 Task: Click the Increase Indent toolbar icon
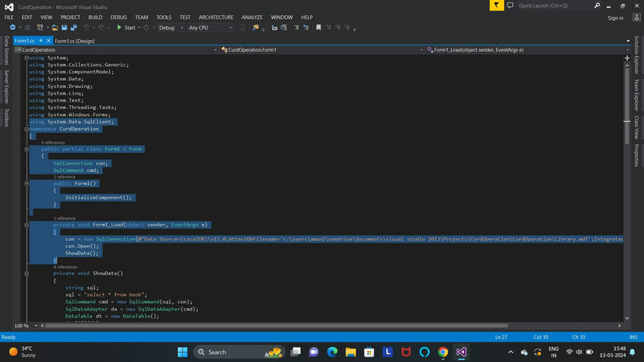(284, 27)
